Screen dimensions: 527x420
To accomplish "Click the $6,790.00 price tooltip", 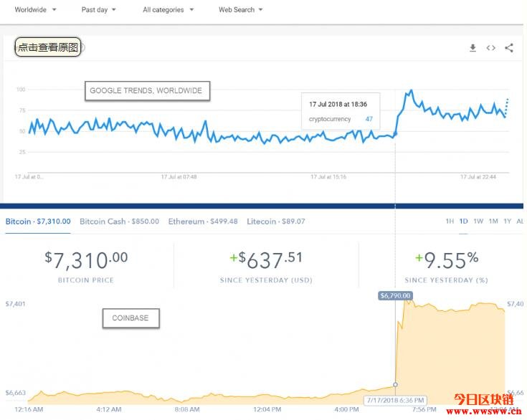I will click(x=395, y=296).
